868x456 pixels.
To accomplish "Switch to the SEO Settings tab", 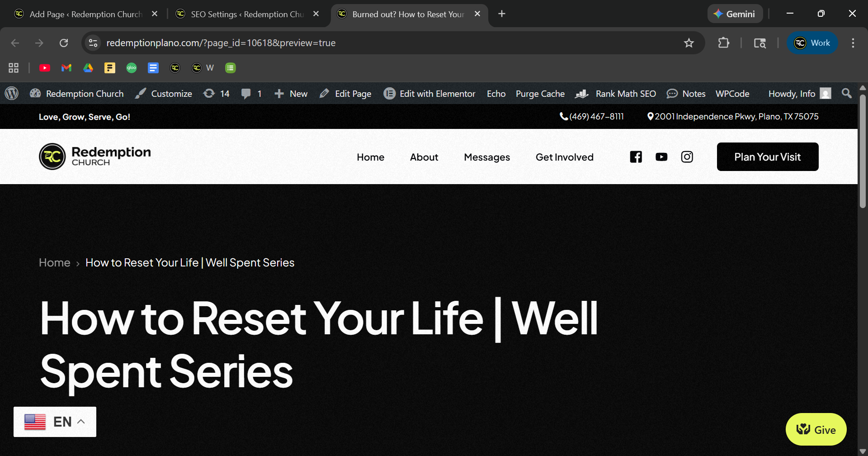I will click(247, 14).
